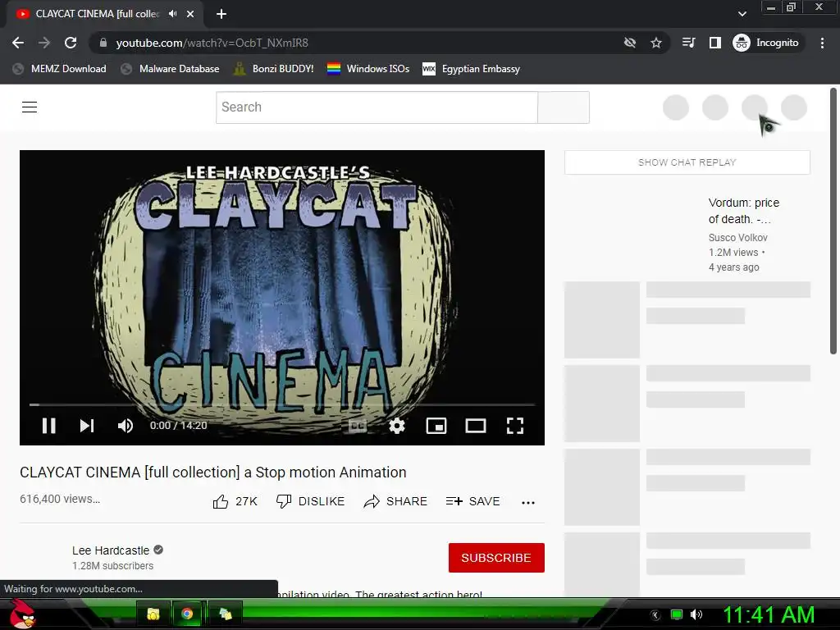Click the address bar URL

[212, 43]
